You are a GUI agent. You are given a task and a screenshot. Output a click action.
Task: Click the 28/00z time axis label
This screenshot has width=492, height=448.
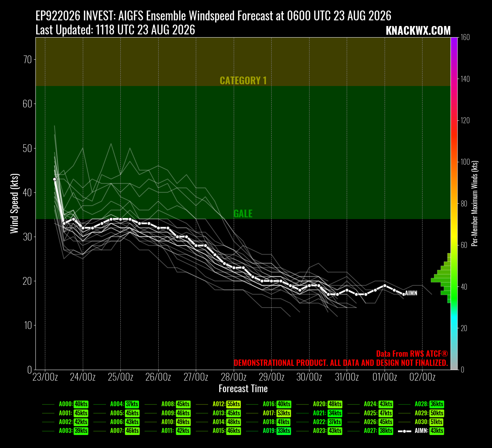tap(234, 377)
